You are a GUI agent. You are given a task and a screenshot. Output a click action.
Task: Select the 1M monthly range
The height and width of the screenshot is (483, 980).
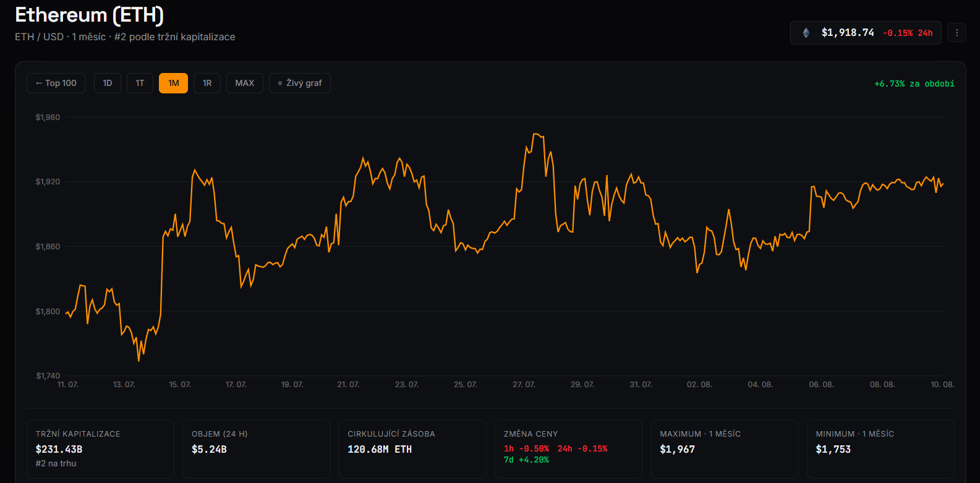click(174, 83)
